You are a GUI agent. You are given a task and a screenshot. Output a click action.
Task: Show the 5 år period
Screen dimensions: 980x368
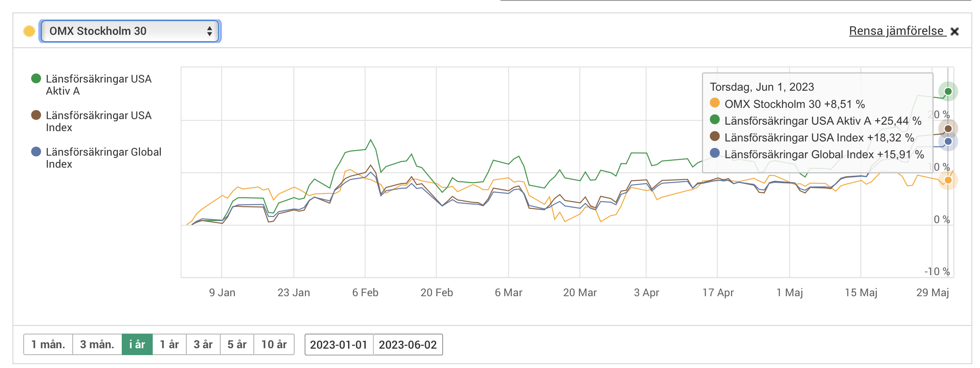[237, 344]
